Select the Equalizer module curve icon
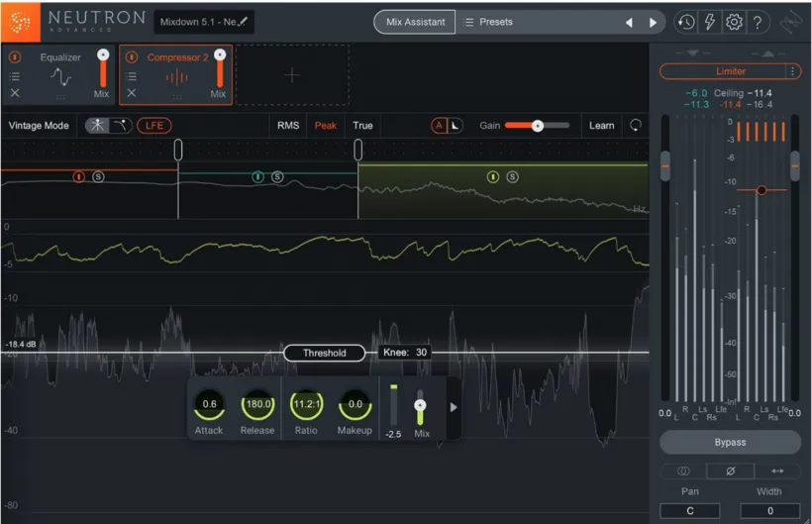 point(60,77)
